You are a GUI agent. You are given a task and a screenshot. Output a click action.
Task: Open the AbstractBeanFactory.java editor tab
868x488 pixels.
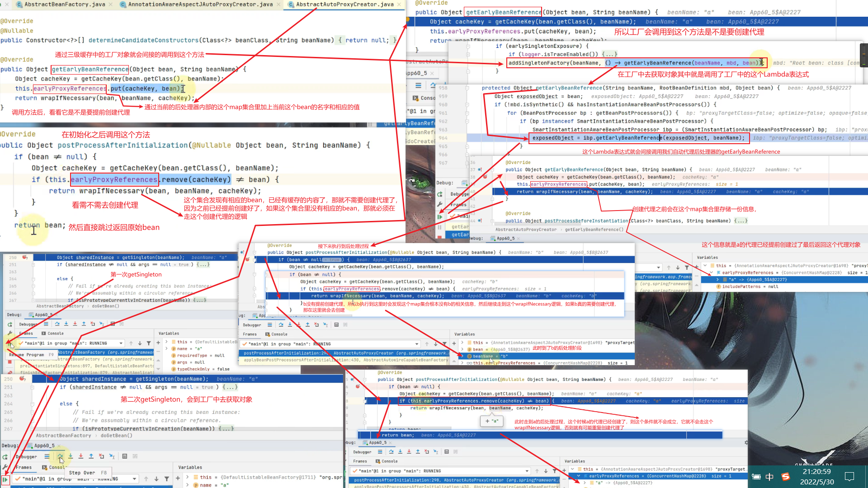(x=64, y=5)
